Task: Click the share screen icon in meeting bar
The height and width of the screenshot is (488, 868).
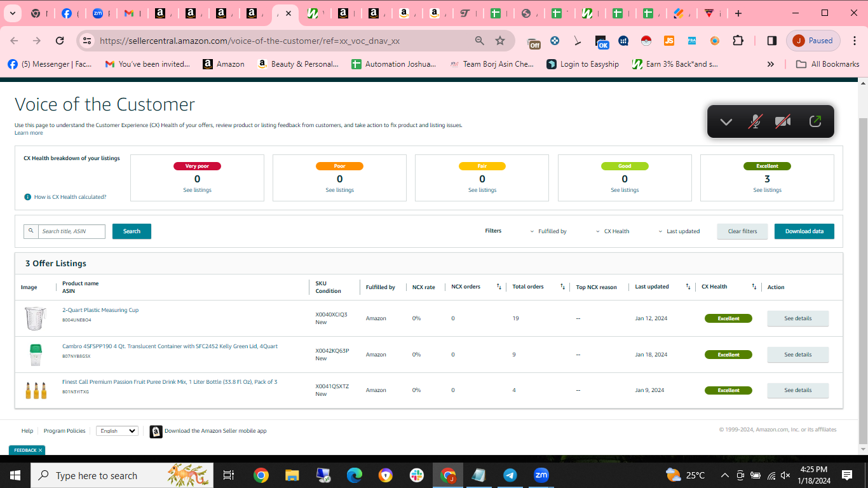Action: (815, 121)
